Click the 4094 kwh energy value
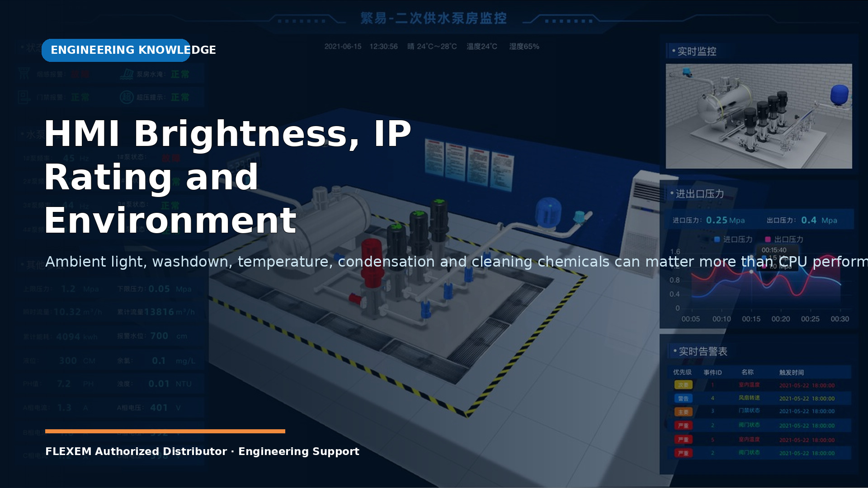Screen dimensions: 868x488 tap(77, 337)
